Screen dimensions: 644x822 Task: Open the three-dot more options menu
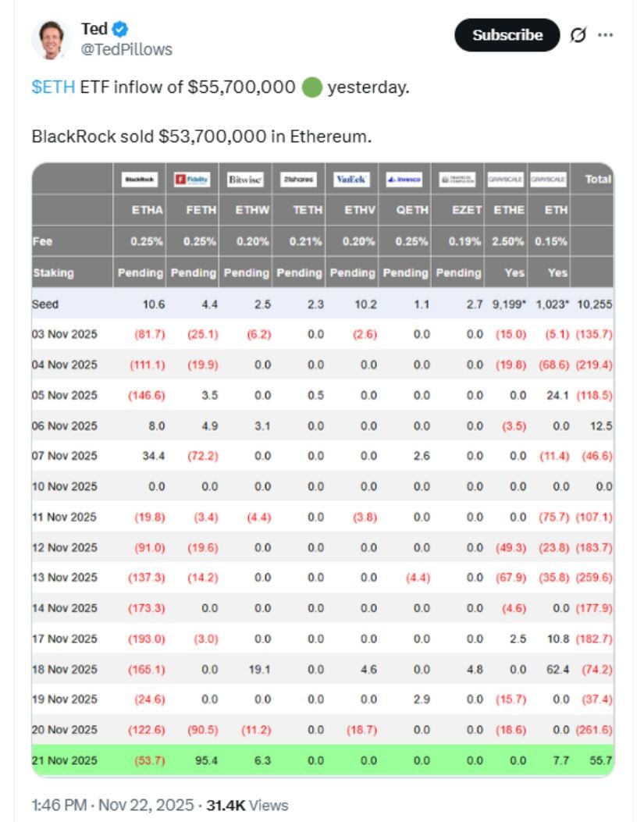click(x=606, y=35)
